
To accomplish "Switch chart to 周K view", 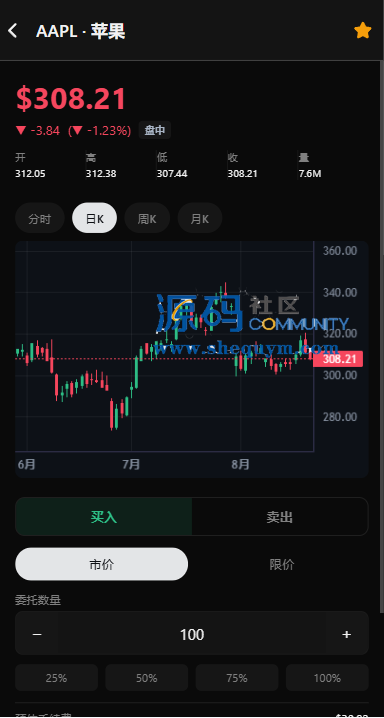I will pyautogui.click(x=147, y=218).
